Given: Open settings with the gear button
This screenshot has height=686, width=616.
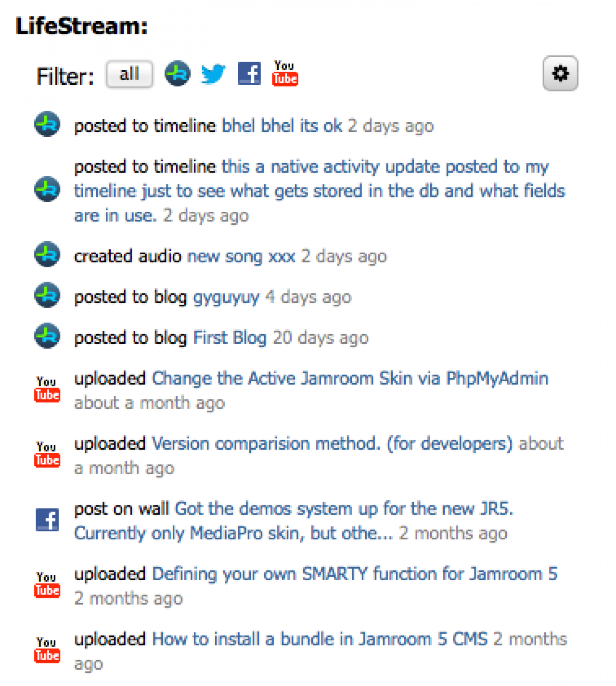Looking at the screenshot, I should [x=560, y=74].
